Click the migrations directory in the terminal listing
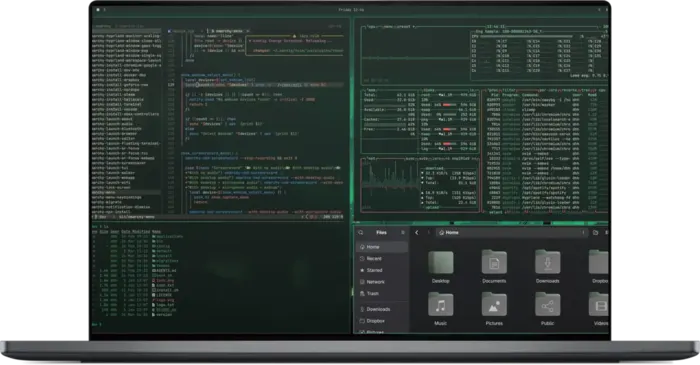Image resolution: width=700 pixels, height=365 pixels. tap(166, 261)
